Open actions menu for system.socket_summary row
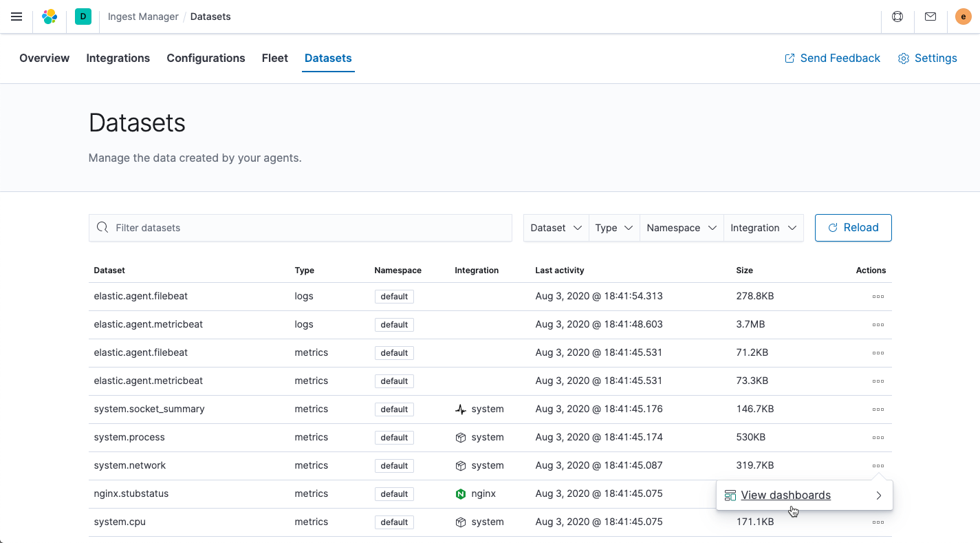Viewport: 980px width, 543px height. click(878, 409)
